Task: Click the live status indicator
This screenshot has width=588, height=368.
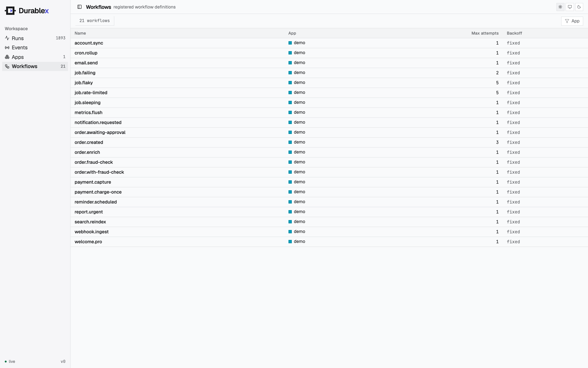Action: point(10,361)
